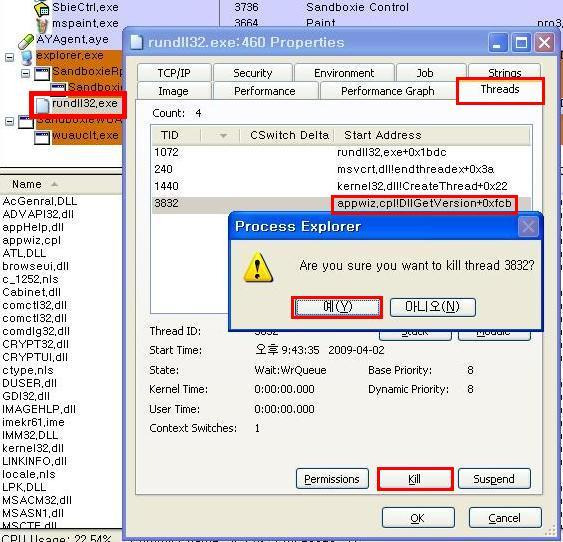Open the Environment tab

tap(344, 73)
